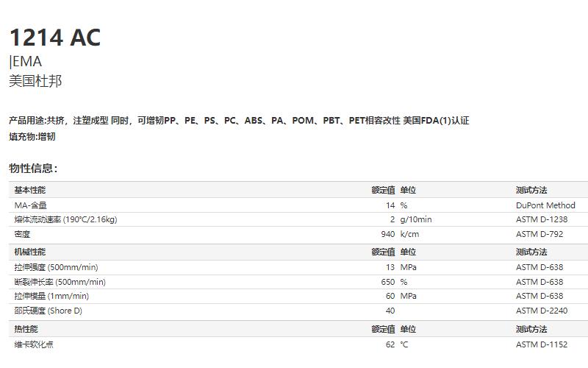Click the 邵氏硬度 (Shore D) row
Viewport: 588px width, 368px height.
tap(298, 311)
